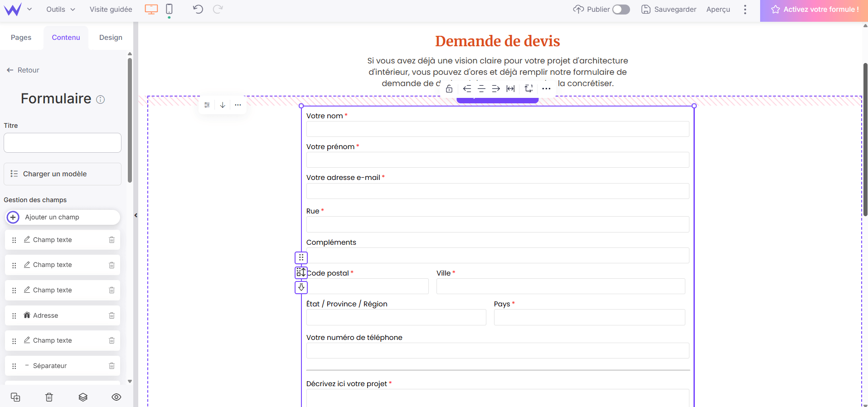Switch to the Contenu tab
Screen dimensions: 868x407
tap(66, 38)
